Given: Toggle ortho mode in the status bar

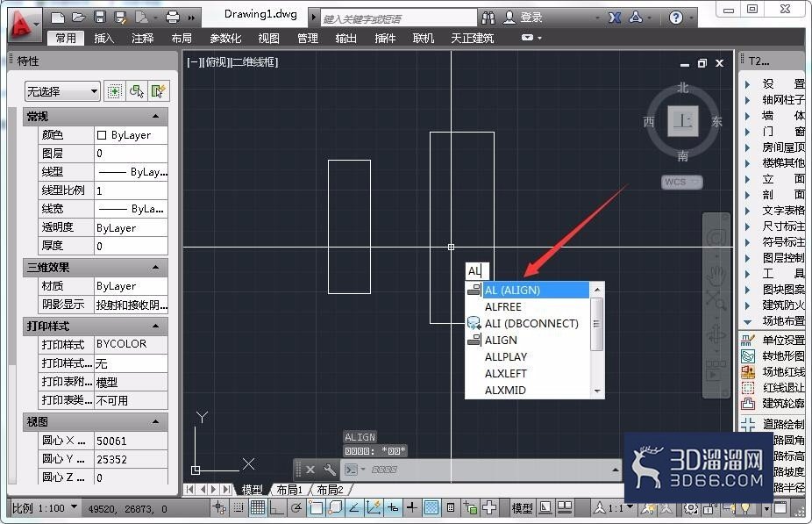Looking at the screenshot, I should [276, 508].
